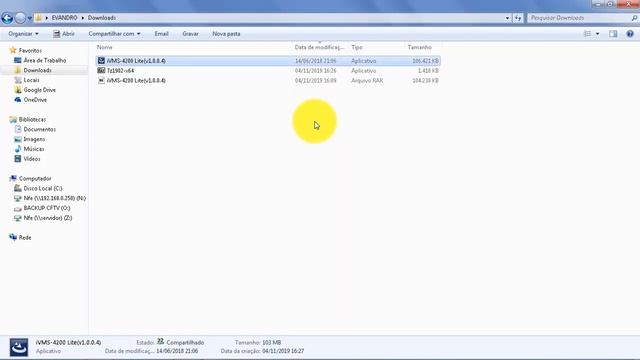Click the 7z1902-x64 file icon

tap(101, 71)
